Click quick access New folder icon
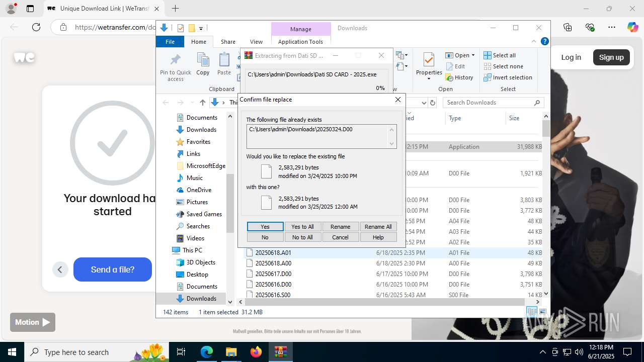Viewport: 644px width, 362px height. [191, 28]
